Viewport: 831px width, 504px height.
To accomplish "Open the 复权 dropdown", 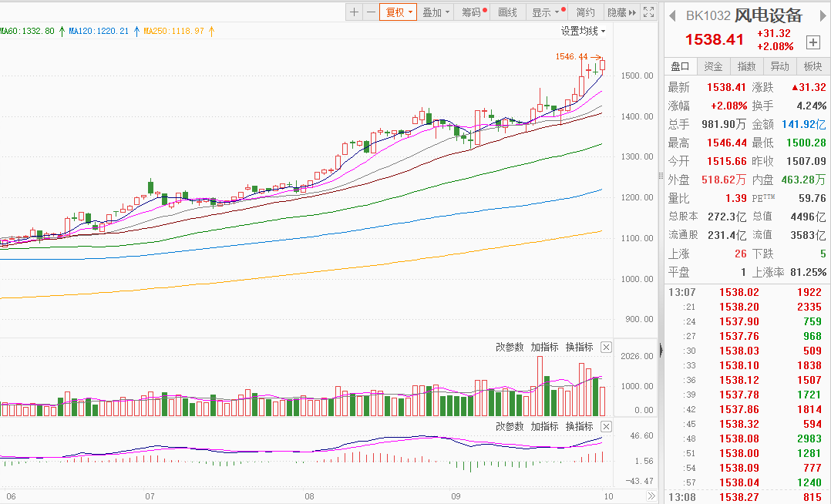I will pyautogui.click(x=399, y=12).
